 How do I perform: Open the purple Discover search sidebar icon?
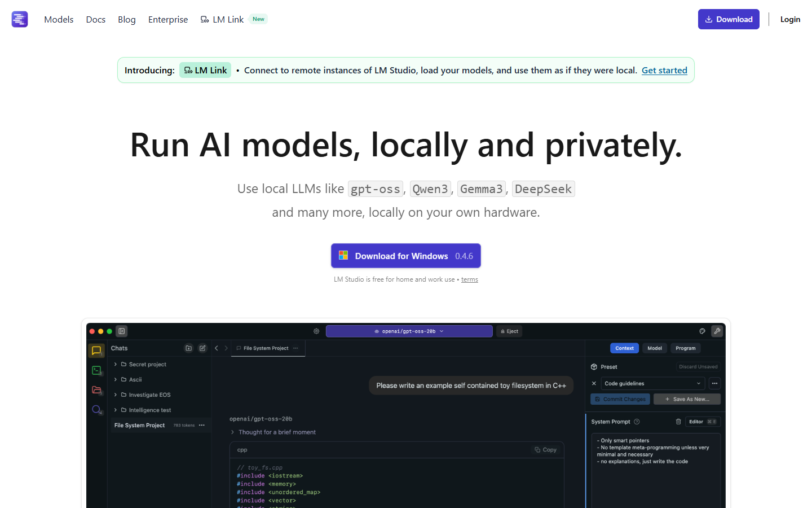click(x=96, y=410)
